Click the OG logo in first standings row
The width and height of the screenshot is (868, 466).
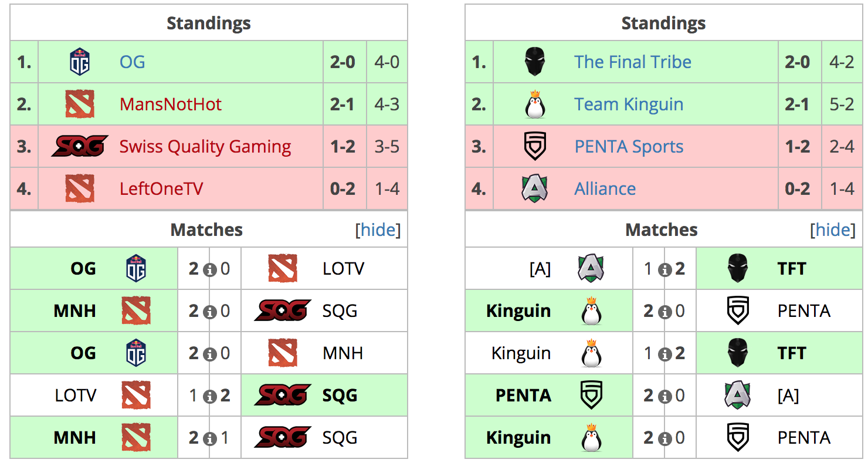click(80, 62)
